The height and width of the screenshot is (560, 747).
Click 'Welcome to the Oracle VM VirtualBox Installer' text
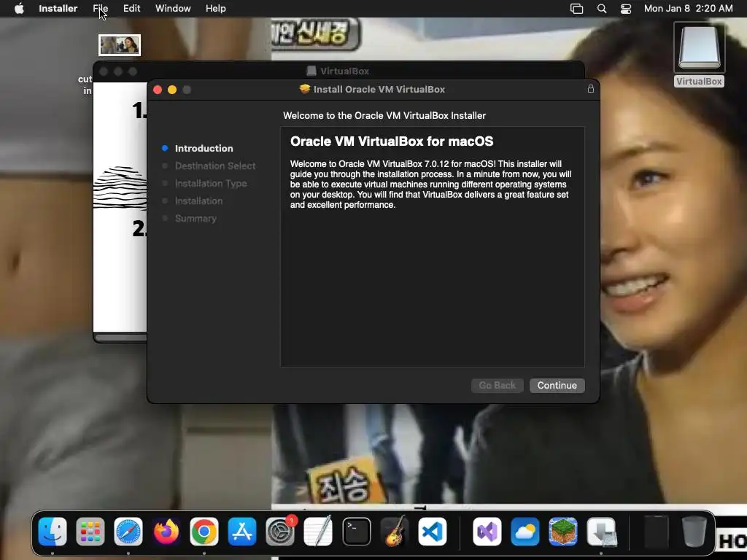pos(384,116)
